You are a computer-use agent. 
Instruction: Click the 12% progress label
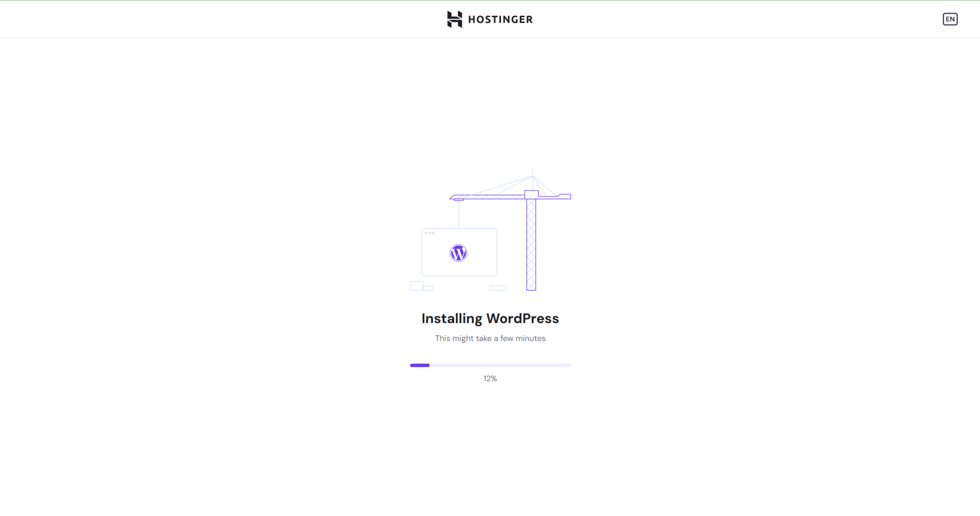pyautogui.click(x=490, y=379)
